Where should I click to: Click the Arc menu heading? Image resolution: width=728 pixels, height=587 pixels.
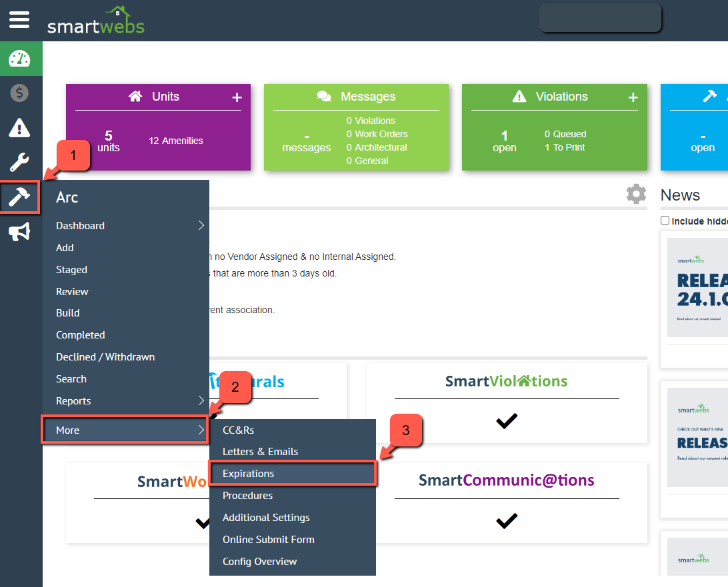[x=67, y=198]
